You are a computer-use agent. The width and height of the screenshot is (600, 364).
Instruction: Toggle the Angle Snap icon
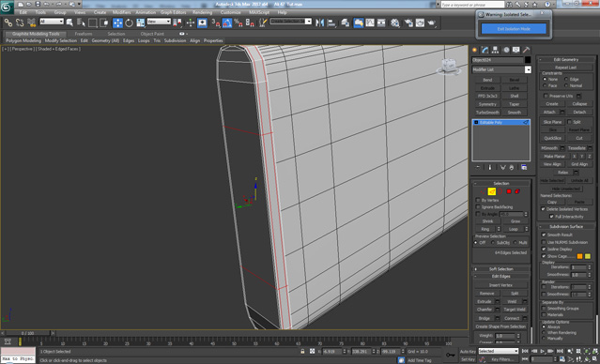[227, 23]
